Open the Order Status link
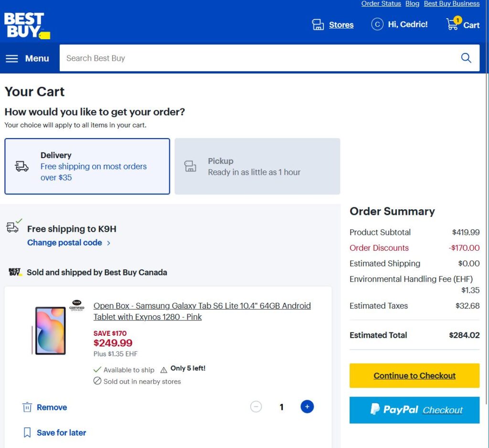The height and width of the screenshot is (448, 489). pyautogui.click(x=381, y=4)
